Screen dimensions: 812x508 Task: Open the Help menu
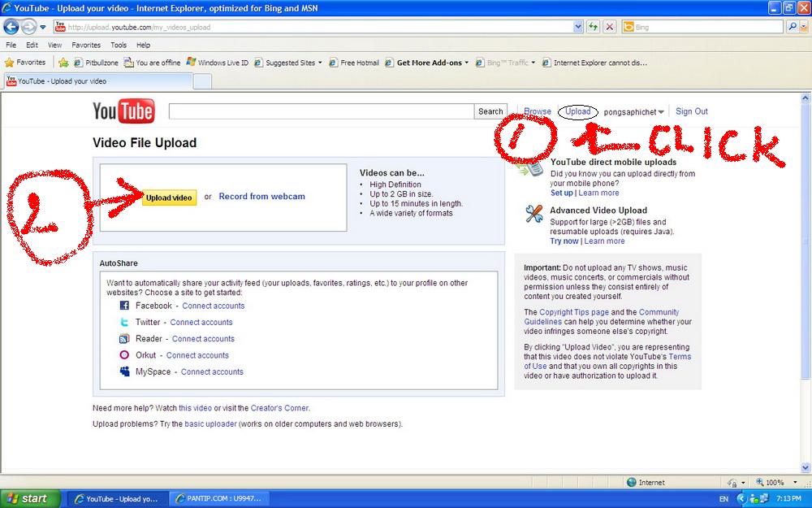(144, 45)
